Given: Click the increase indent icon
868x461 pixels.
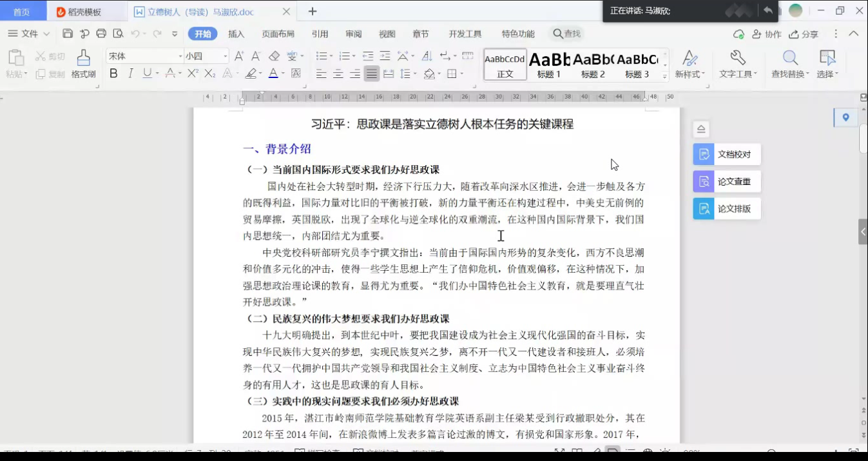Looking at the screenshot, I should tap(385, 56).
